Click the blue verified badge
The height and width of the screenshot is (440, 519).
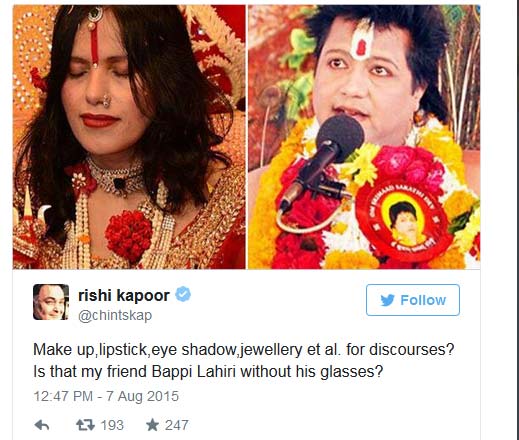coord(183,294)
